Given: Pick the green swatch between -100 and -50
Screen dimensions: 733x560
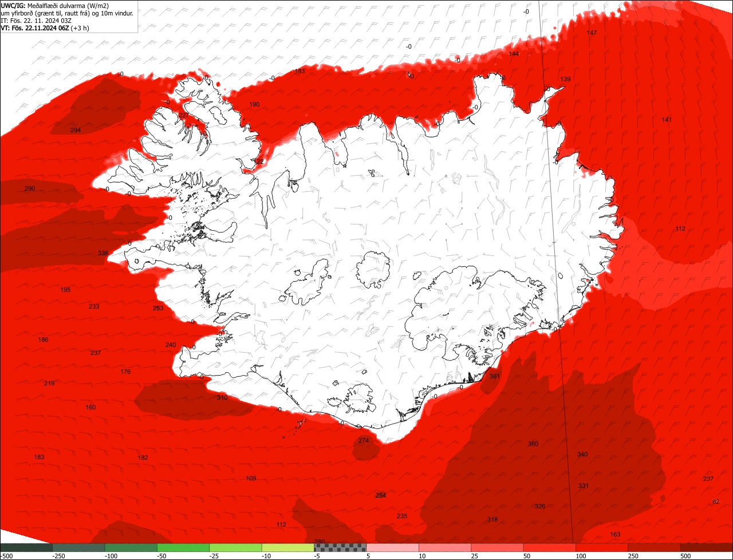Looking at the screenshot, I should (x=131, y=547).
